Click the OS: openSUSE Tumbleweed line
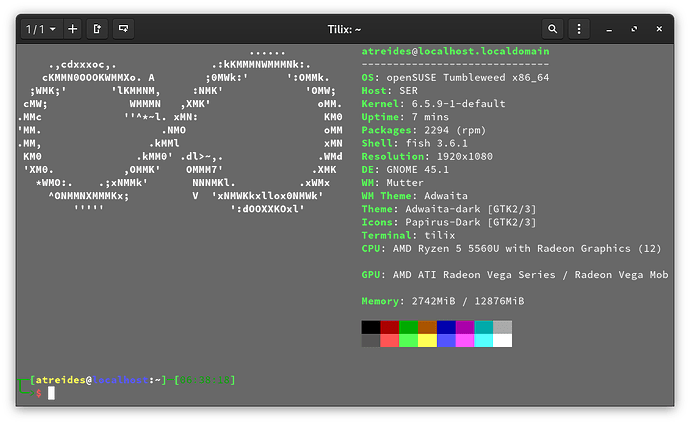 click(x=455, y=77)
